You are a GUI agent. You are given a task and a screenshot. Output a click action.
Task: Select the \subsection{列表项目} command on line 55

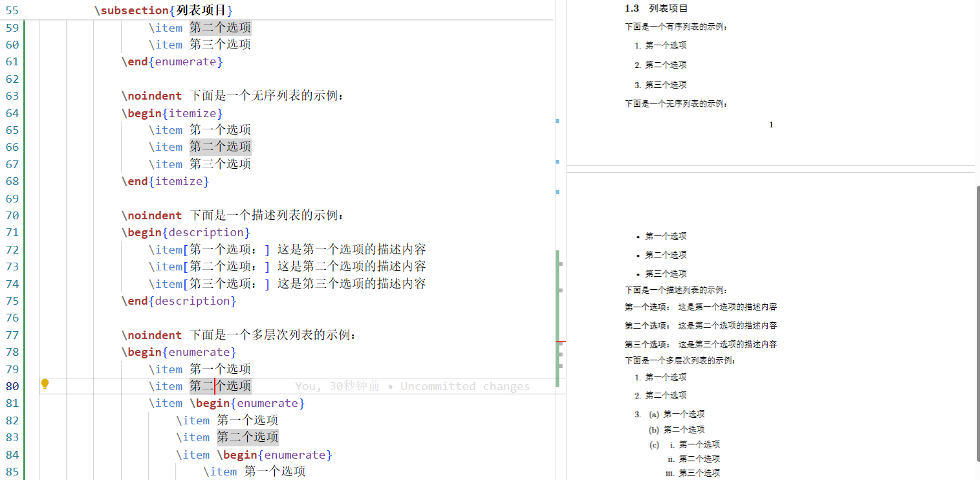click(162, 10)
